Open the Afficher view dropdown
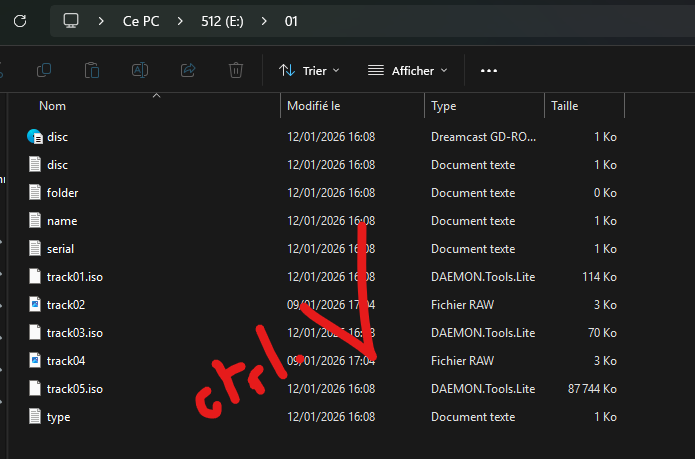This screenshot has height=459, width=695. [x=407, y=71]
